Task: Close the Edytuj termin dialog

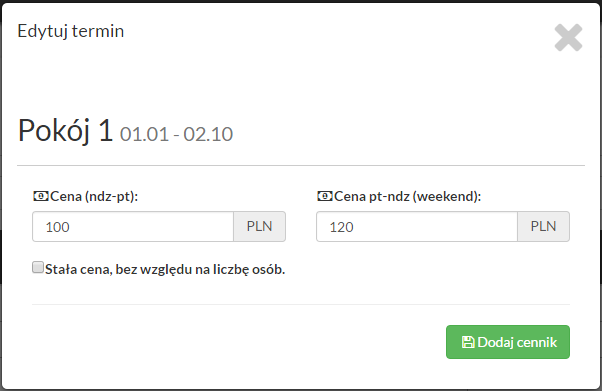Action: [568, 38]
